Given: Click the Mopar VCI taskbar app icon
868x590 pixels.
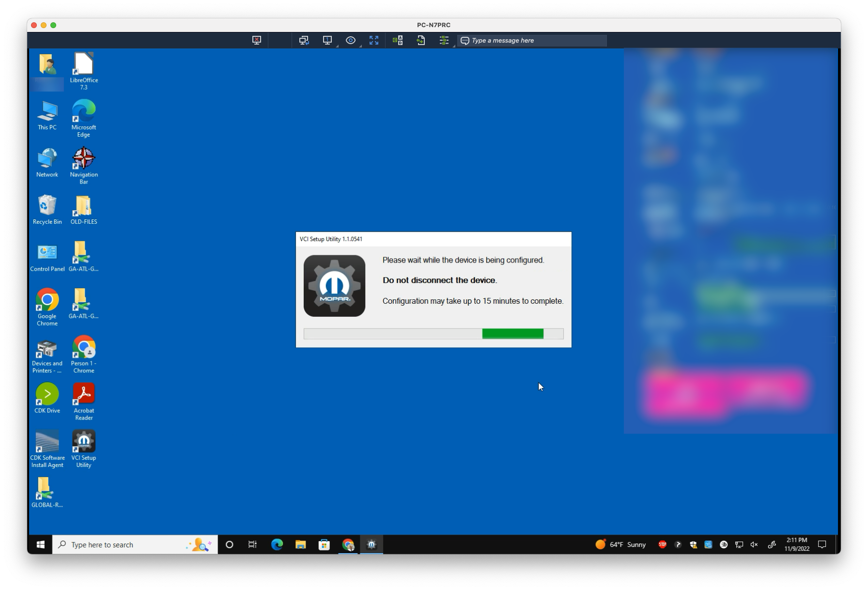Looking at the screenshot, I should pos(372,544).
